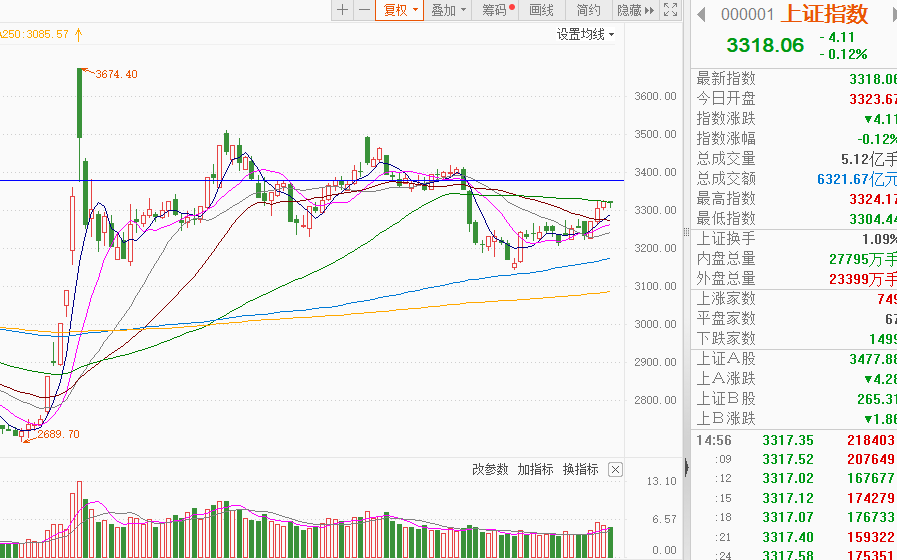This screenshot has height=560, width=897.
Task: Click 改参数 to edit parameters
Action: click(x=490, y=469)
